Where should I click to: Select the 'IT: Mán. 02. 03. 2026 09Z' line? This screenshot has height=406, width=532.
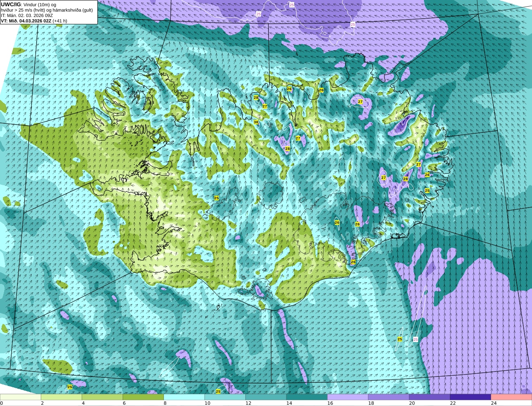[x=27, y=15]
